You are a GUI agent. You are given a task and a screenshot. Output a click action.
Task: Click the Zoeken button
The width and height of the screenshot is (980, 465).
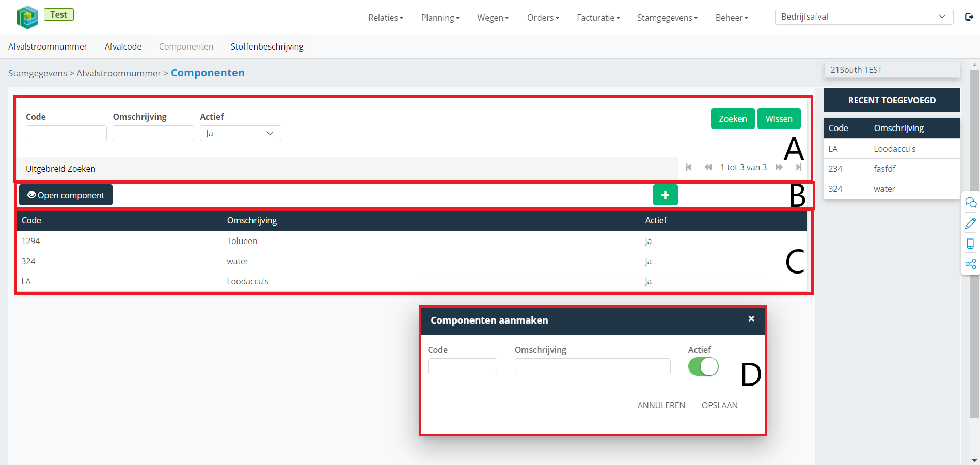coord(733,119)
